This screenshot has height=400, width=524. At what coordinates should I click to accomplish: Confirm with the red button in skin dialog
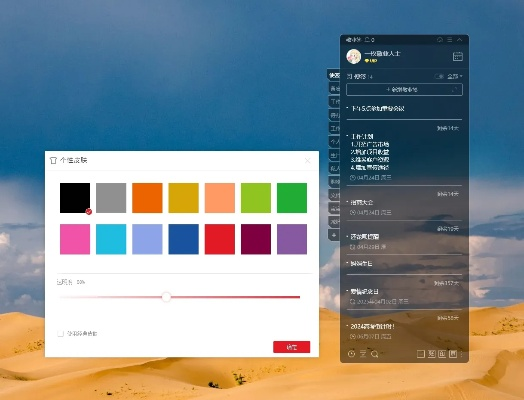(291, 347)
